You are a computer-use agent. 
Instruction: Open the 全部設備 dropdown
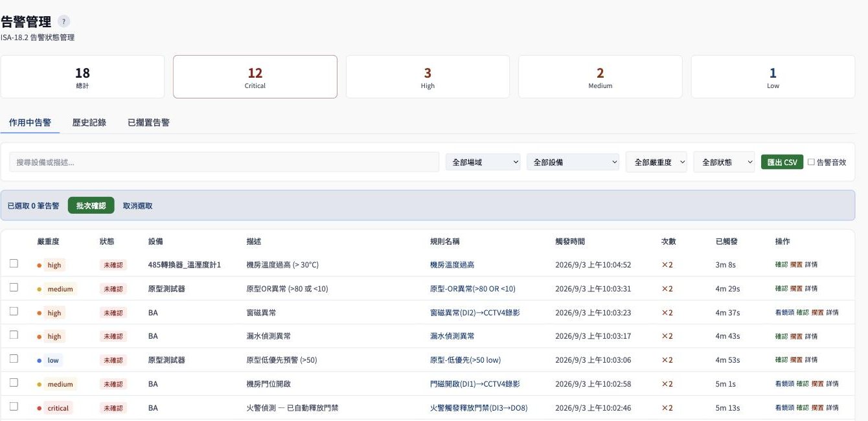coord(573,162)
